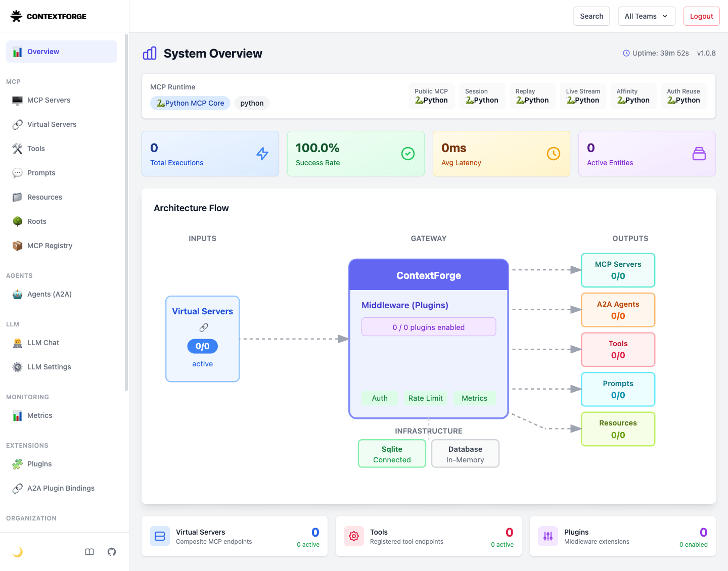The width and height of the screenshot is (728, 571).
Task: Click the Python MCP Core badge
Action: tap(190, 103)
